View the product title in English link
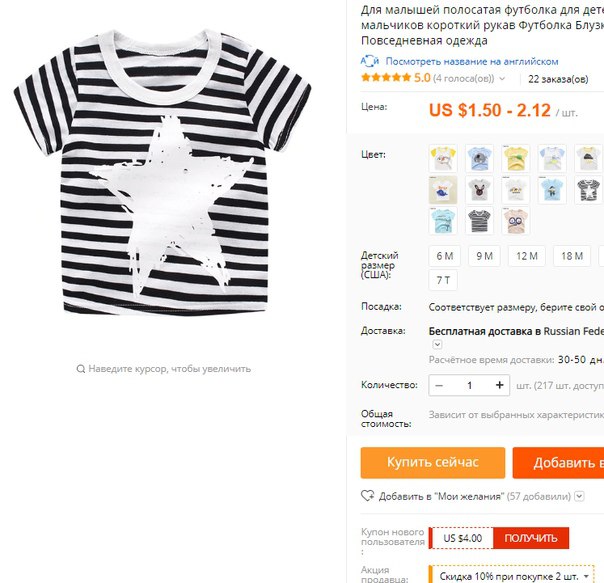 [472, 61]
